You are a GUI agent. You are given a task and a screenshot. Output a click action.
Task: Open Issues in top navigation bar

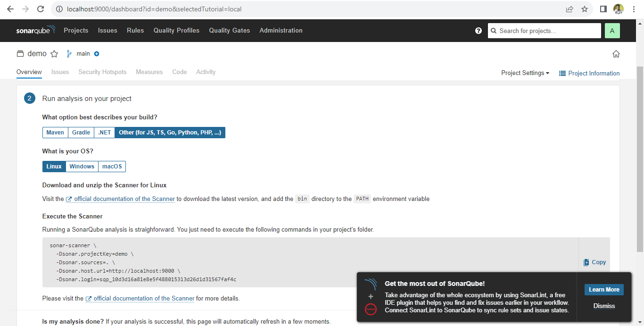pyautogui.click(x=107, y=30)
